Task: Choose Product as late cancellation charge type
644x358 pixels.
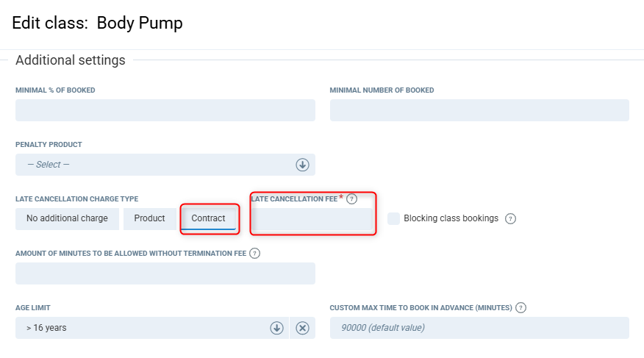Action: (x=149, y=218)
